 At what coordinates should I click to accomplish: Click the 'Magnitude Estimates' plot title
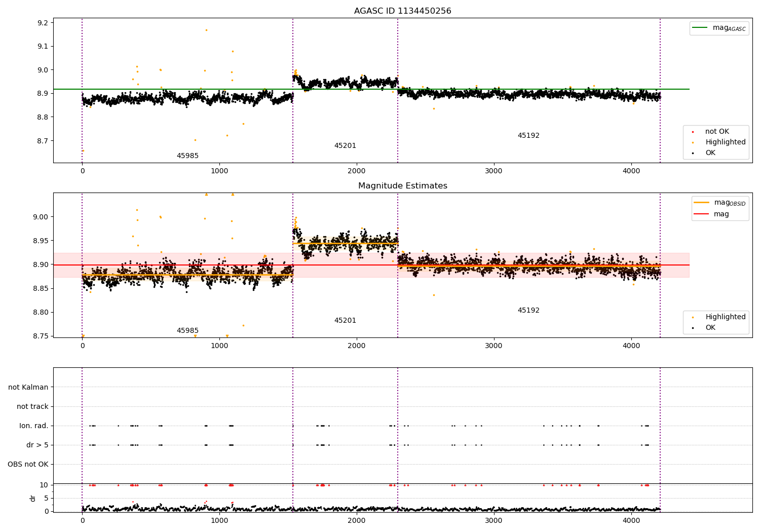[402, 186]
